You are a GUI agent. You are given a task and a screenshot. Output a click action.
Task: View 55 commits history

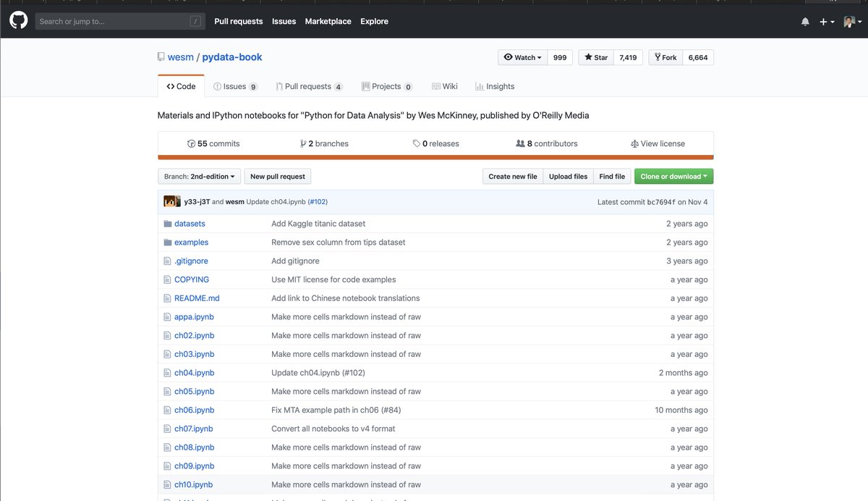pos(213,143)
